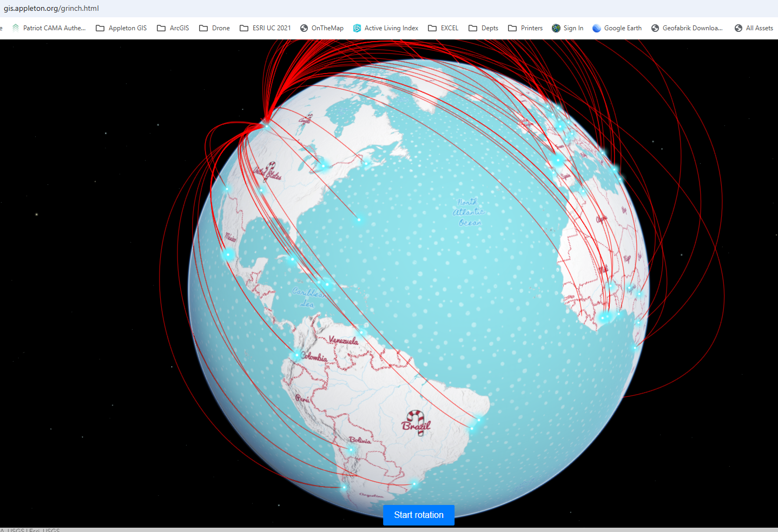
Task: Select the Active Living Index icon
Action: click(357, 28)
